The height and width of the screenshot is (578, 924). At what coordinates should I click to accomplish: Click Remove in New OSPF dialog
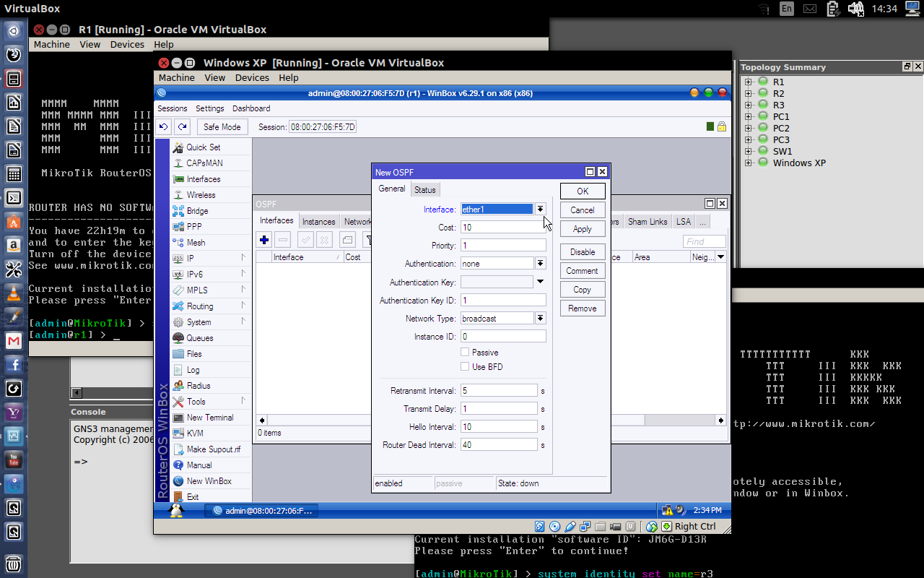[x=583, y=309]
